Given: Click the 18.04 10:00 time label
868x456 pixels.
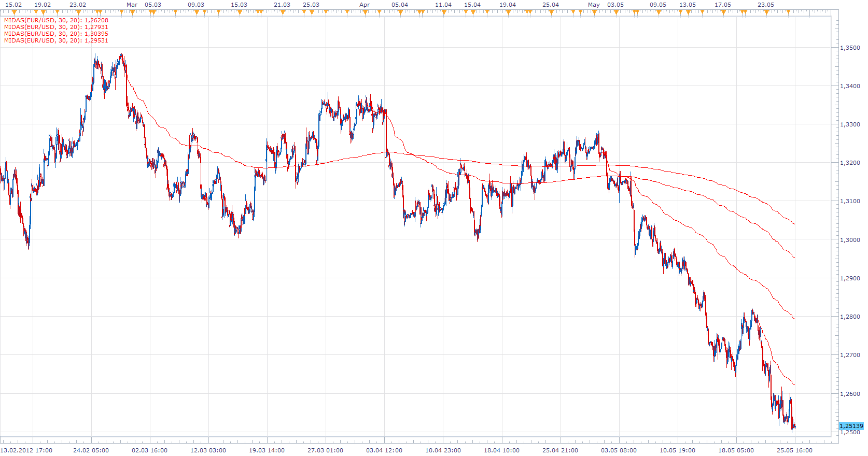Looking at the screenshot, I should [x=501, y=450].
